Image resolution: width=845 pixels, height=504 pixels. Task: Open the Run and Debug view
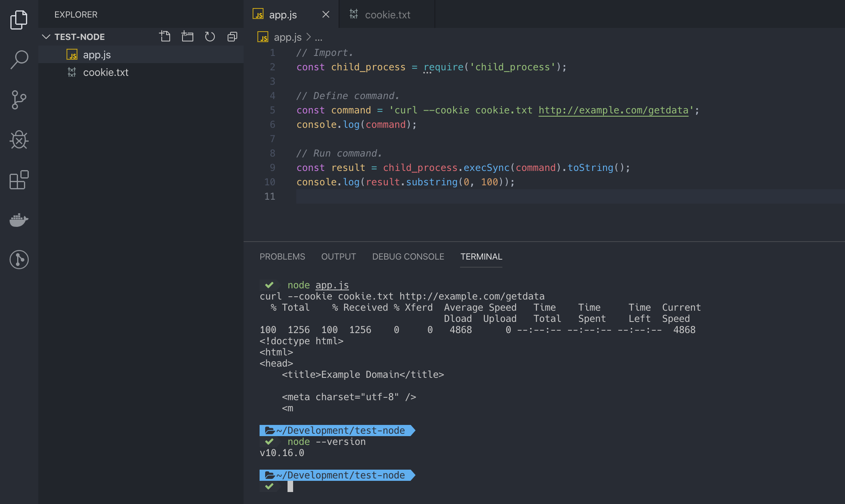[19, 140]
